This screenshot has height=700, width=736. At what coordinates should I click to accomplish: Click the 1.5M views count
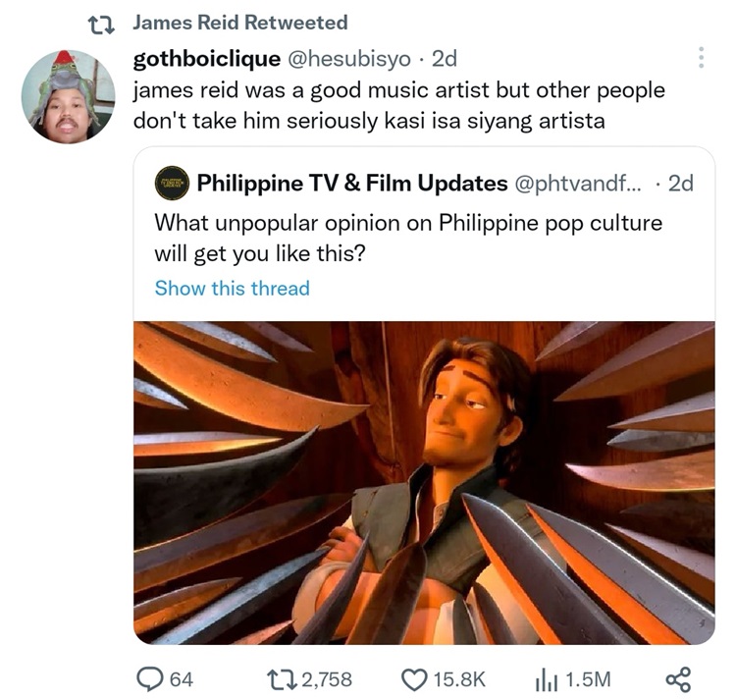coord(588,679)
